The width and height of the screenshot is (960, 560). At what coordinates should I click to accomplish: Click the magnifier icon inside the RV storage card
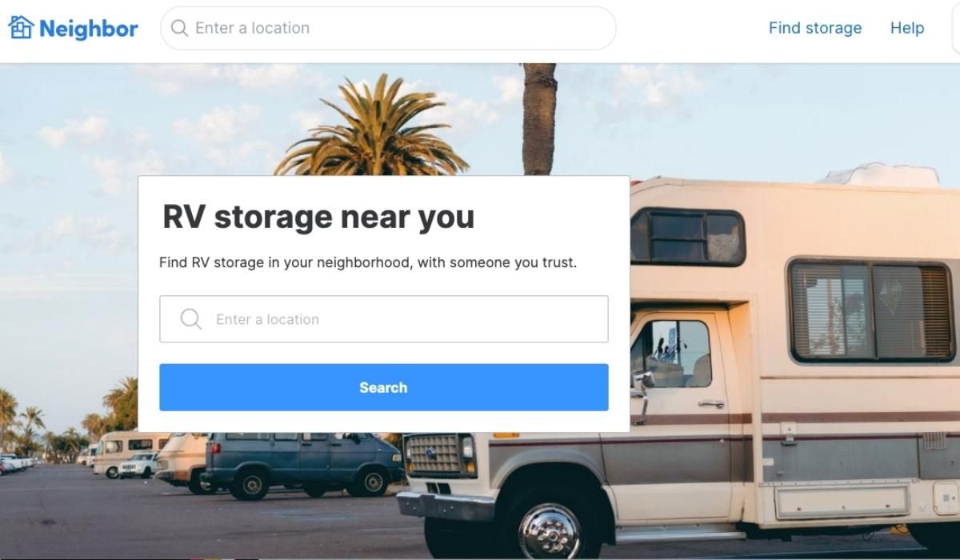pos(191,319)
